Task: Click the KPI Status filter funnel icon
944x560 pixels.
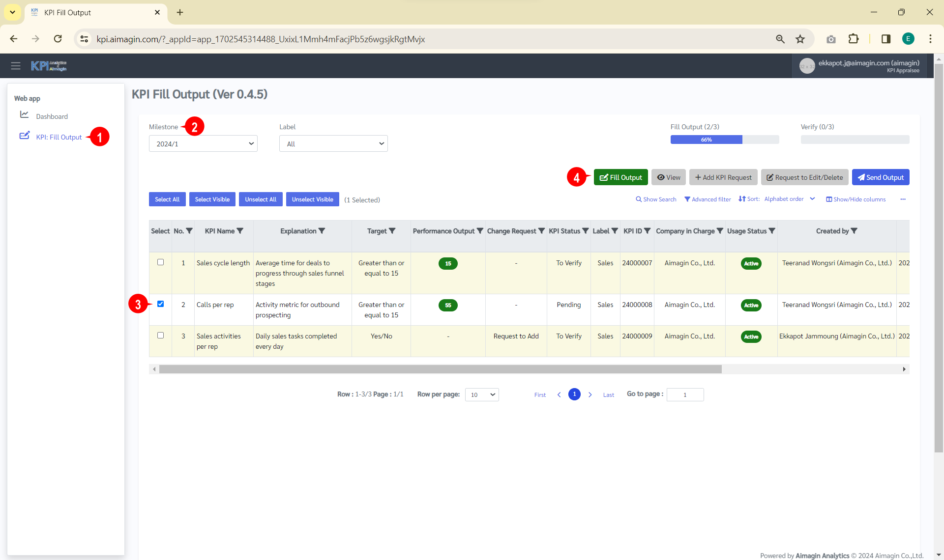Action: (x=585, y=231)
